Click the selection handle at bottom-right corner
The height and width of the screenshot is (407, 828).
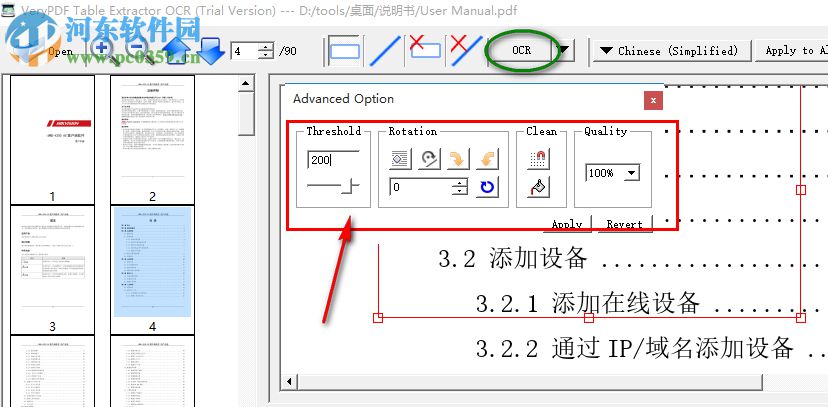pyautogui.click(x=801, y=317)
